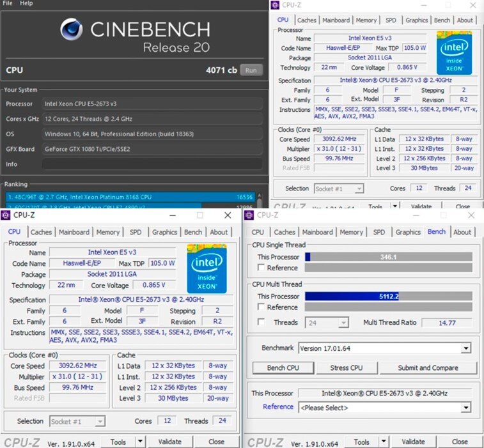Click Close button at bottom of Bench CPU-Z
Image resolution: width=484 pixels, height=448 pixels.
tap(460, 442)
